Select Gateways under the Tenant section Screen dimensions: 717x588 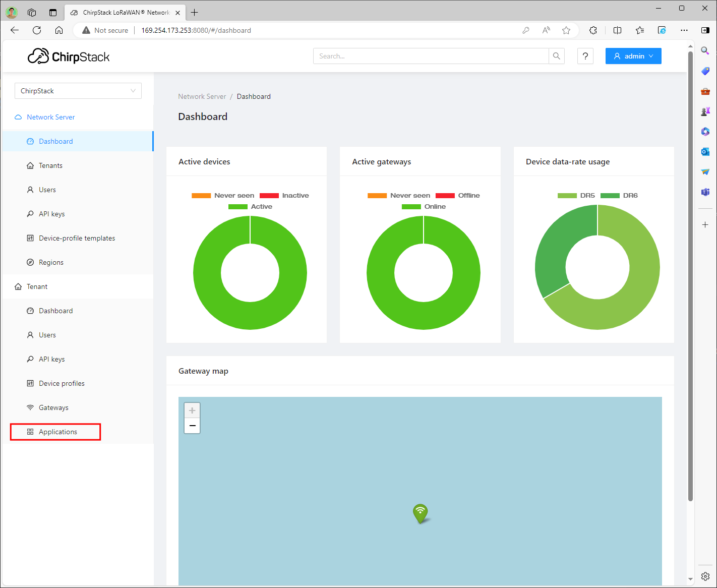click(x=53, y=407)
